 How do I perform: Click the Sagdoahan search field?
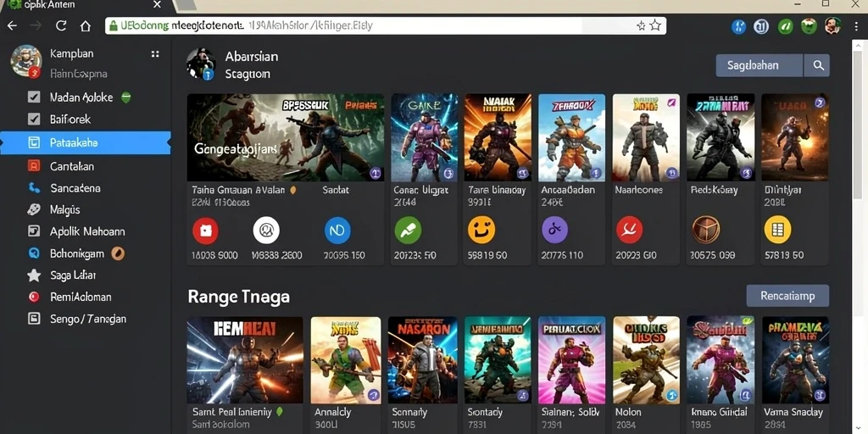click(759, 65)
